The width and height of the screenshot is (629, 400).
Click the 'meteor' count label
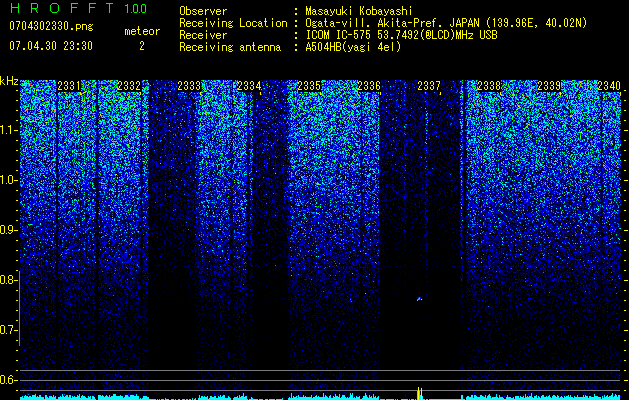(142, 31)
